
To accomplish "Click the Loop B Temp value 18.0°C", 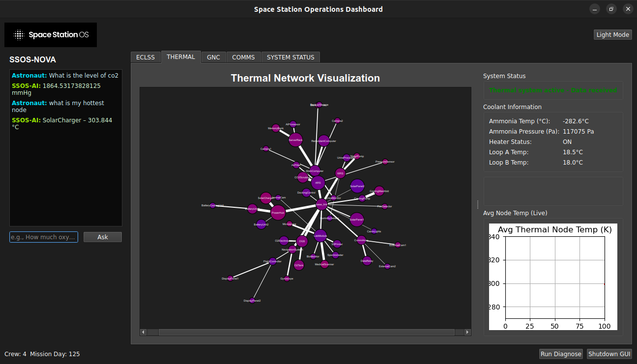I will [x=573, y=162].
